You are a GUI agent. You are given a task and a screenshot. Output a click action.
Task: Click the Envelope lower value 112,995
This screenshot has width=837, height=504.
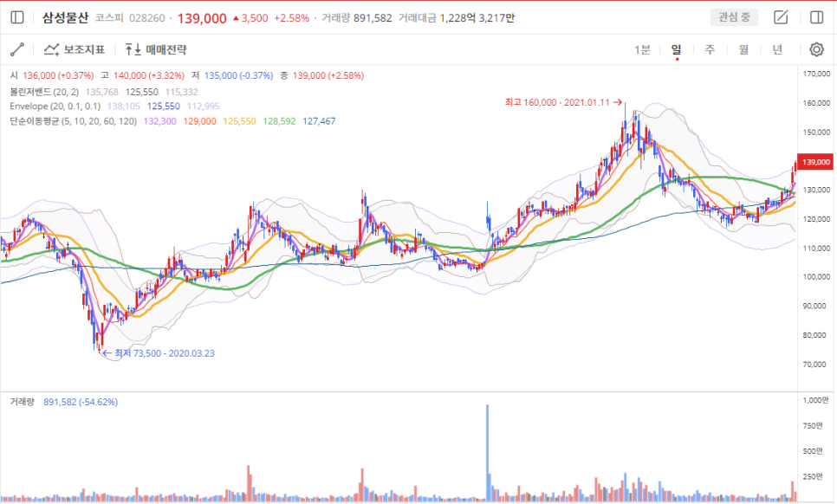(204, 107)
